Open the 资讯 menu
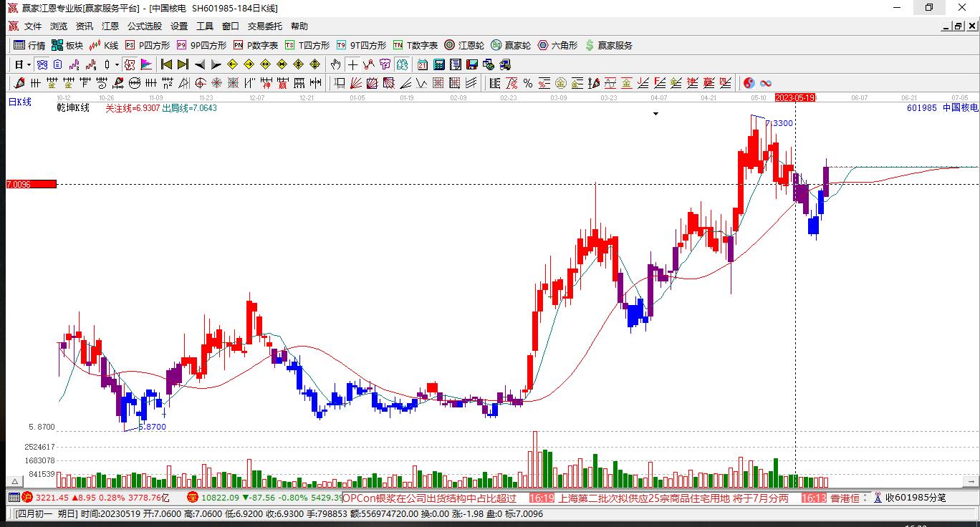Screen dimensions: 980x527 coord(85,26)
